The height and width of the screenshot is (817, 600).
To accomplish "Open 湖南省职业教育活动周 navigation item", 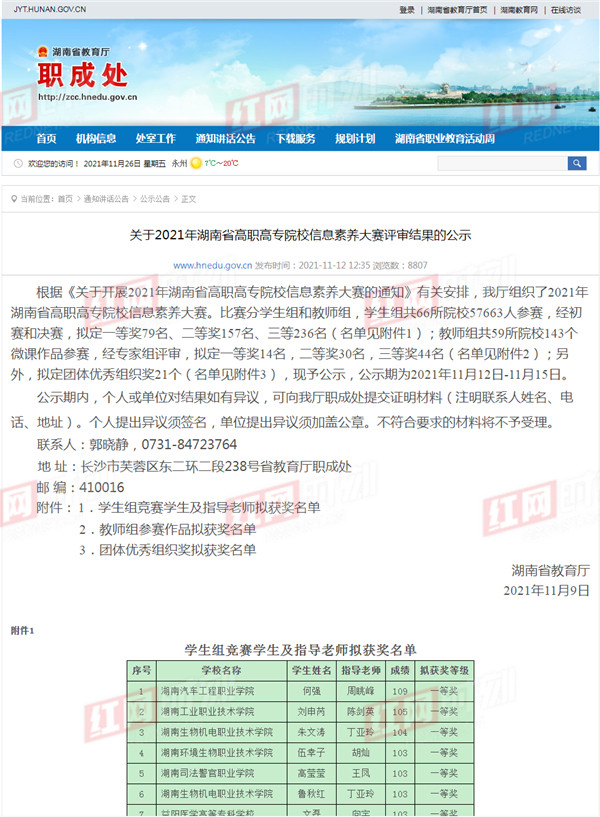I will coord(445,139).
